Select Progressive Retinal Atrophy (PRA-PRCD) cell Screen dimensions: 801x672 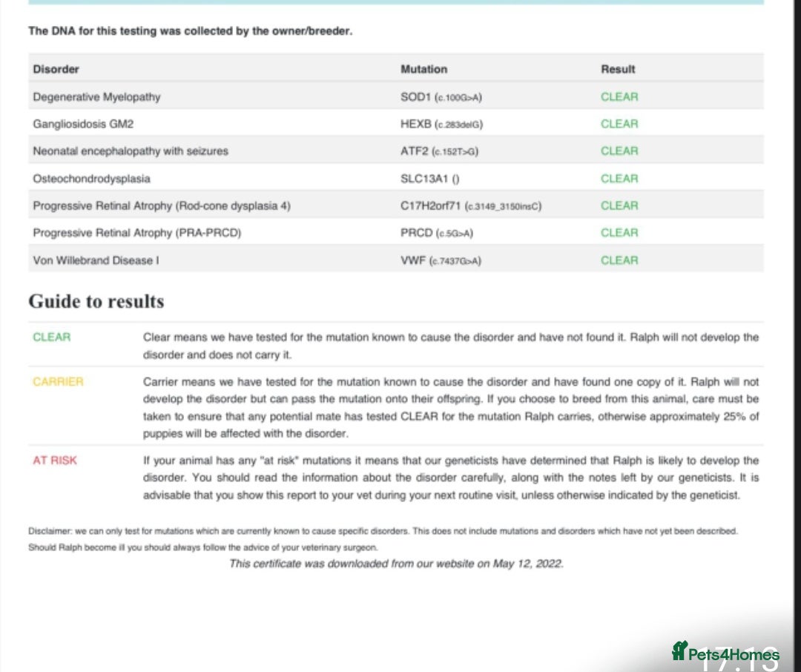coord(137,232)
